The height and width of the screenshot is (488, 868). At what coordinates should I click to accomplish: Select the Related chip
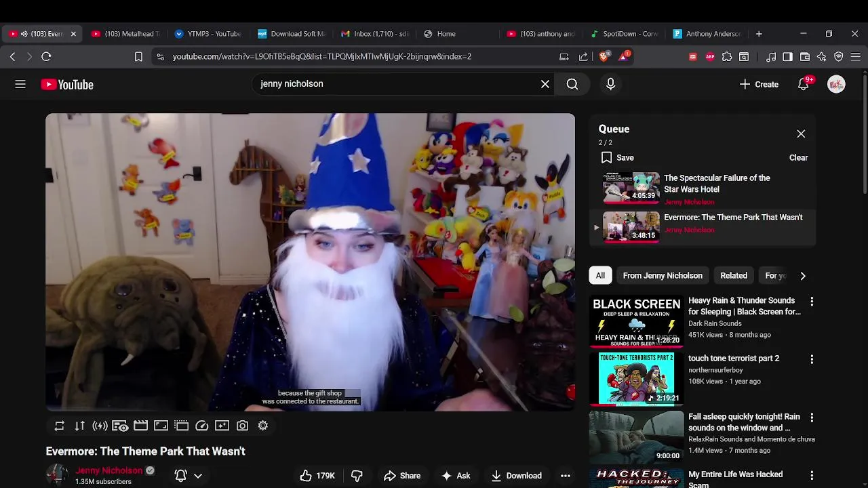click(734, 276)
